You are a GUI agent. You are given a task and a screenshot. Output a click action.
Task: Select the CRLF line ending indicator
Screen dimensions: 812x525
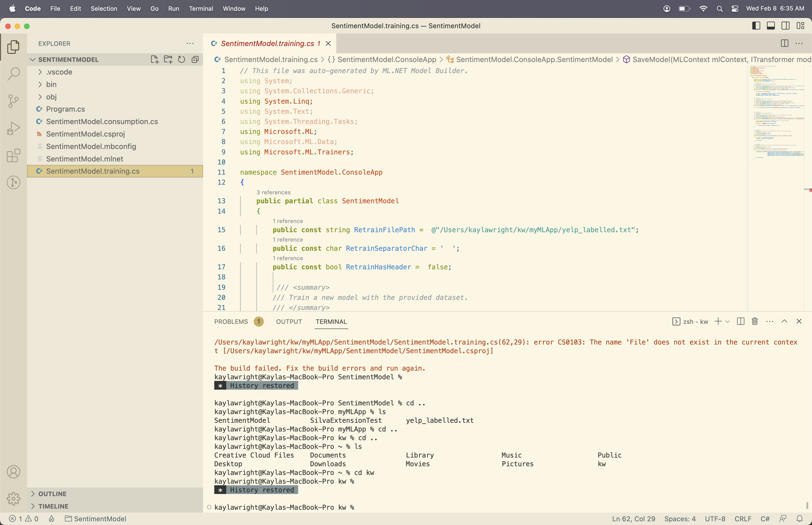[x=743, y=519]
